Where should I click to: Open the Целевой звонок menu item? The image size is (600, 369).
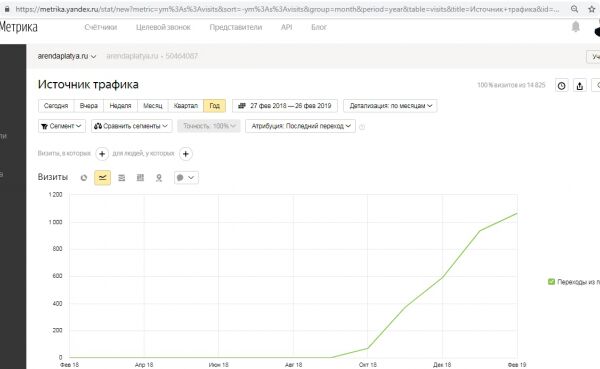tap(163, 27)
